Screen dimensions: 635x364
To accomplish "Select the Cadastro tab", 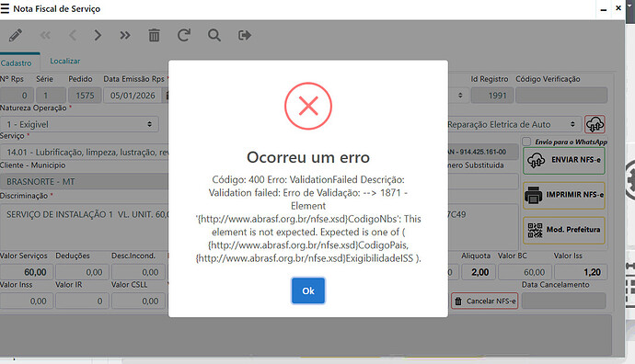I will click(x=17, y=63).
